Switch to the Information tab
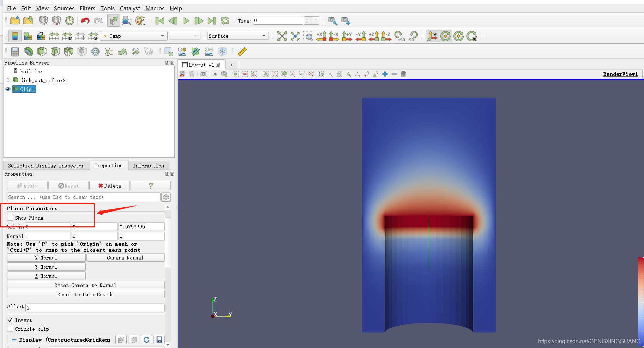The width and height of the screenshot is (644, 348). (148, 166)
